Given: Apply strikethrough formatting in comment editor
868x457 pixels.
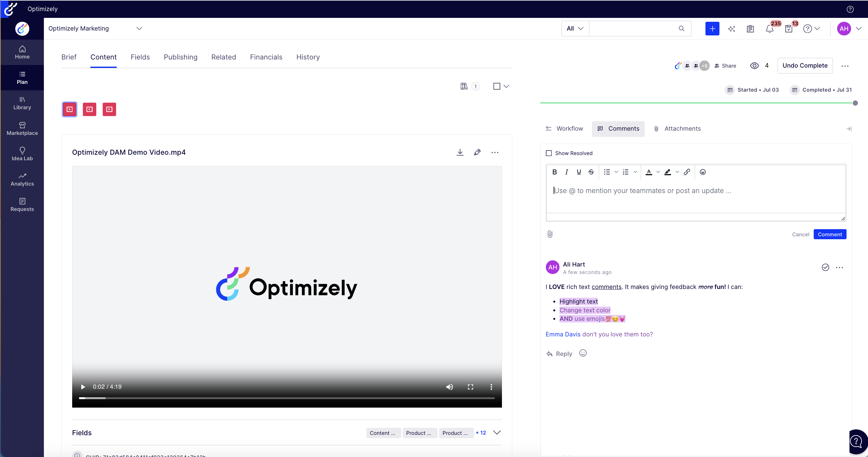Looking at the screenshot, I should tap(591, 172).
